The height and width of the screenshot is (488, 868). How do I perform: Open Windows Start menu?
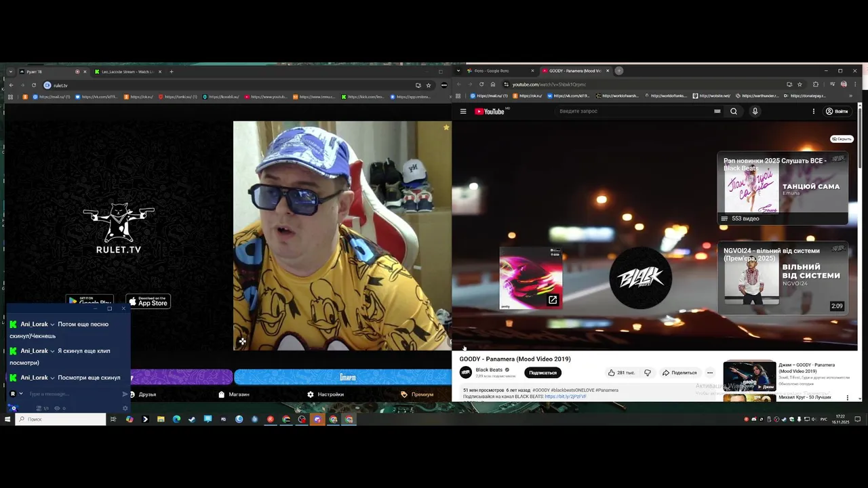7,420
